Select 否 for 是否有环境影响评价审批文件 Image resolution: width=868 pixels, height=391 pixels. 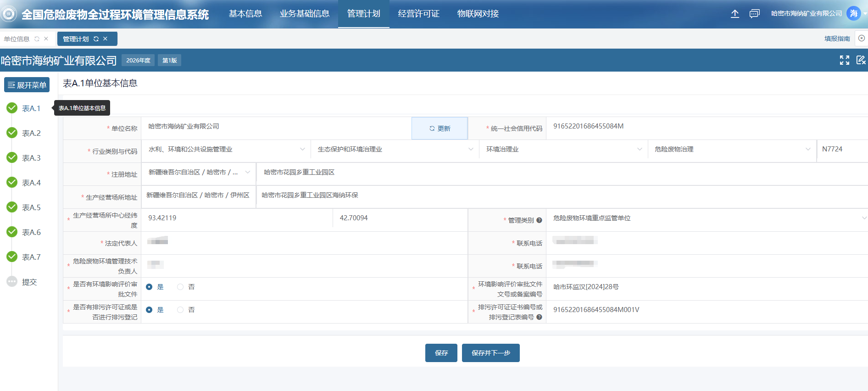click(180, 287)
